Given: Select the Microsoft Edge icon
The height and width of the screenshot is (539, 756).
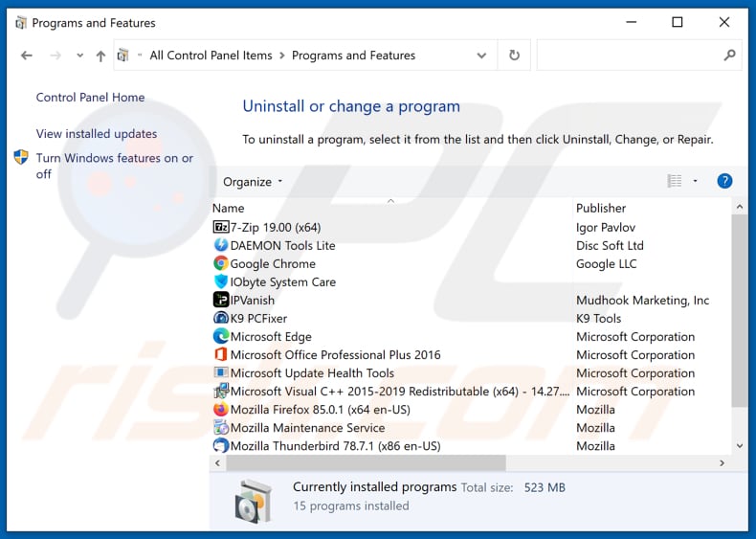Looking at the screenshot, I should (221, 337).
